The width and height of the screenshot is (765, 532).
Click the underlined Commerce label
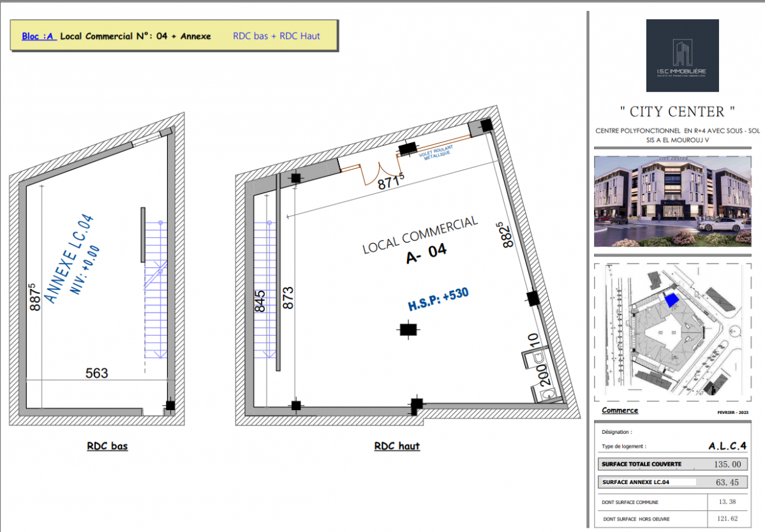coord(620,410)
